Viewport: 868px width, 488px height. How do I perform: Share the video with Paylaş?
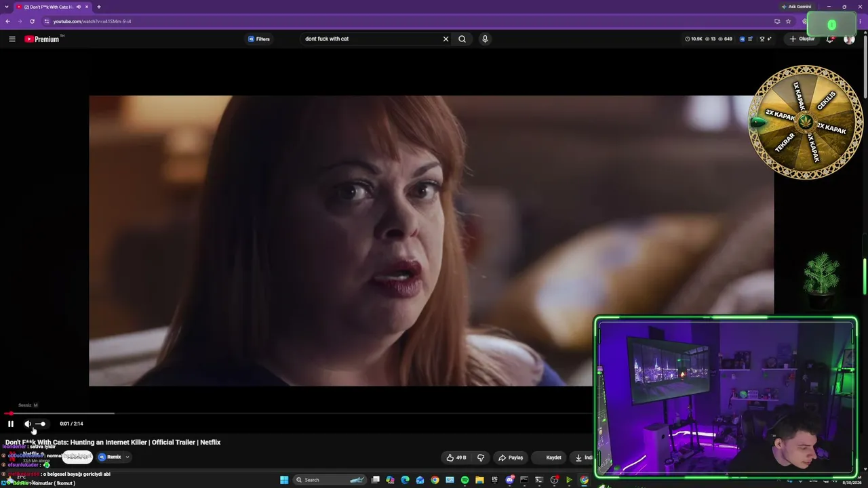tap(511, 457)
